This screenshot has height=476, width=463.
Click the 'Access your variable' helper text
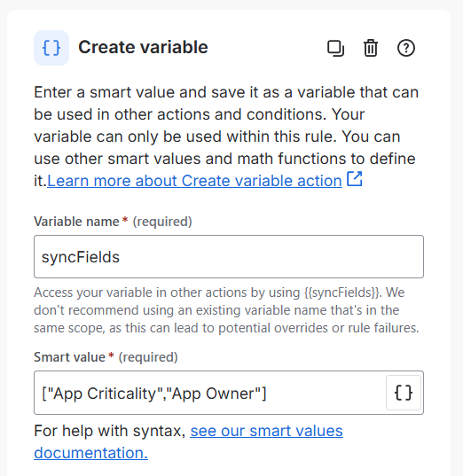tap(226, 310)
